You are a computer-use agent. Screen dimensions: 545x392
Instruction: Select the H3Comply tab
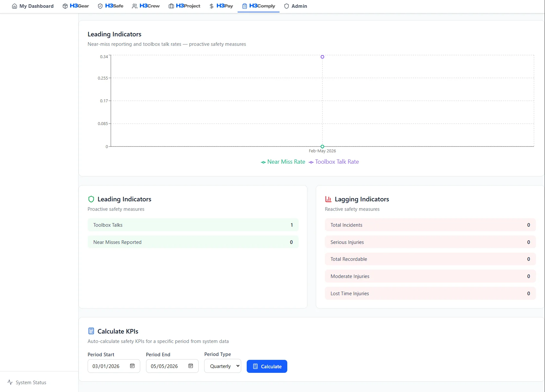[x=258, y=6]
